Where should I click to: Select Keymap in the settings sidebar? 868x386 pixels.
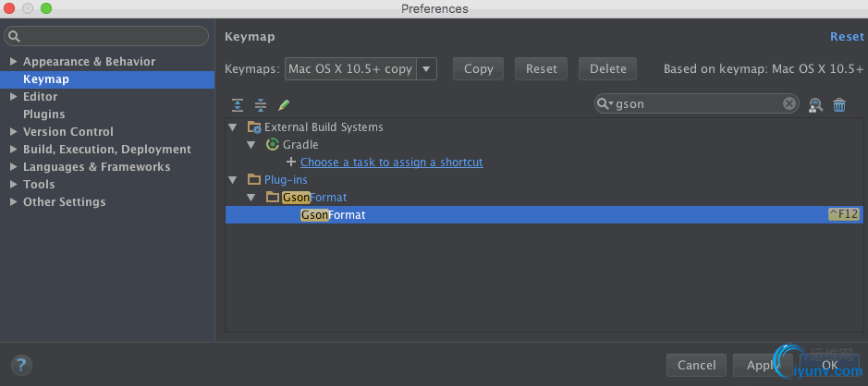tap(46, 79)
